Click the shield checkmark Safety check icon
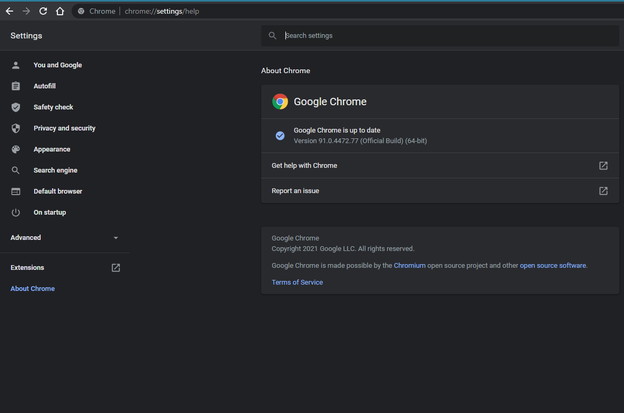624x413 pixels. coord(16,107)
